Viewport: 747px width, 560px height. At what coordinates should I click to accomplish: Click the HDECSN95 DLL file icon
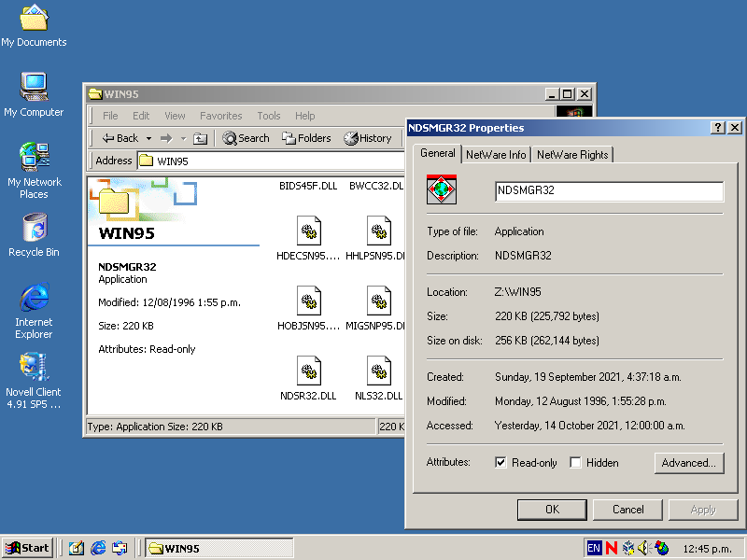pyautogui.click(x=308, y=231)
